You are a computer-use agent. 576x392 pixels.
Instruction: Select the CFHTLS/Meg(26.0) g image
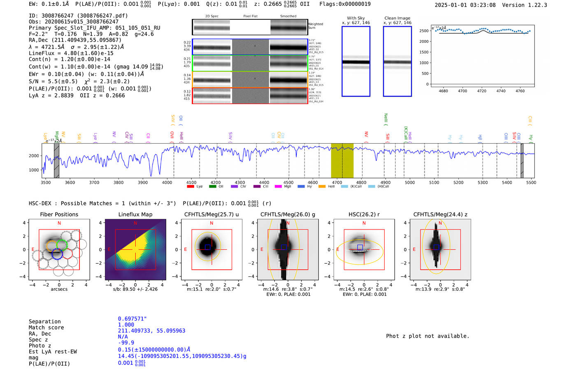[x=288, y=250]
